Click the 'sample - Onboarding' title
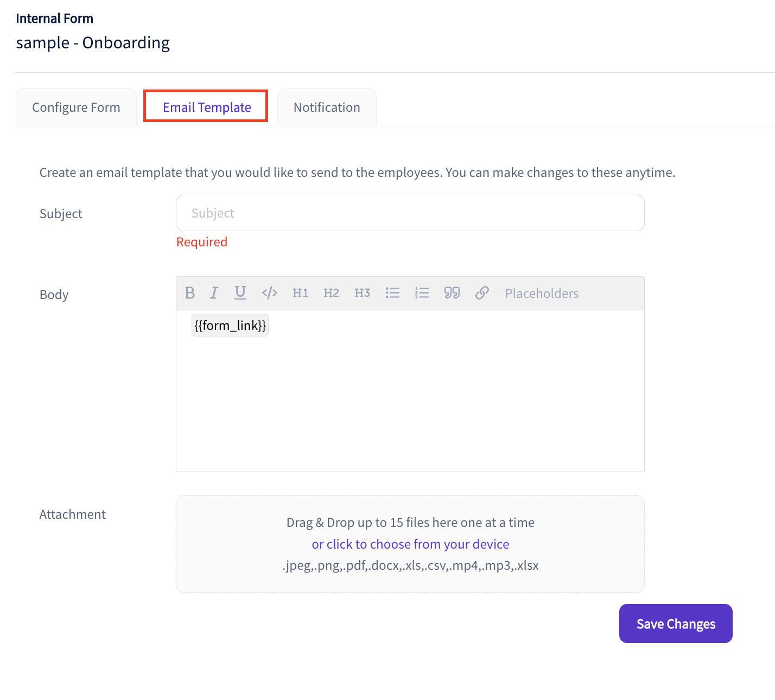Viewport: 775px width, 700px height. 93,42
